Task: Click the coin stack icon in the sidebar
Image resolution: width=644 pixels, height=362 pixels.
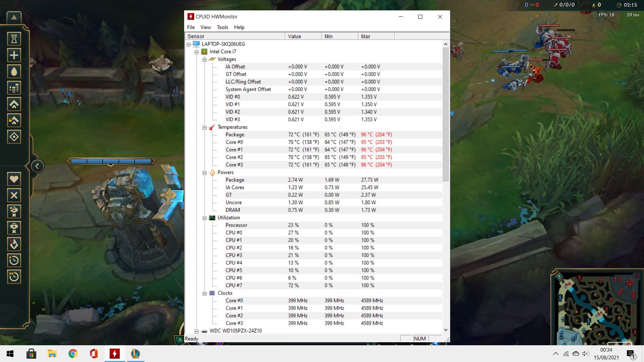Action: [14, 88]
